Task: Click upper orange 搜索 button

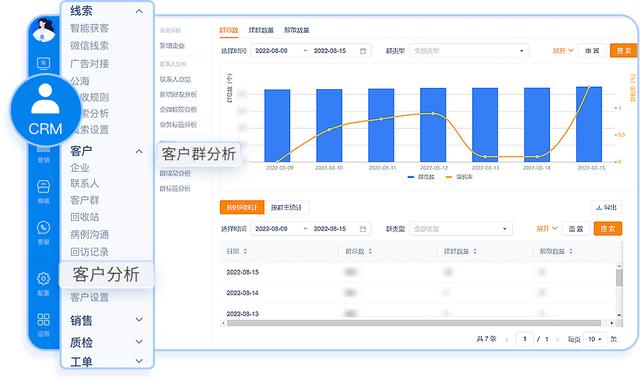Action: click(624, 51)
